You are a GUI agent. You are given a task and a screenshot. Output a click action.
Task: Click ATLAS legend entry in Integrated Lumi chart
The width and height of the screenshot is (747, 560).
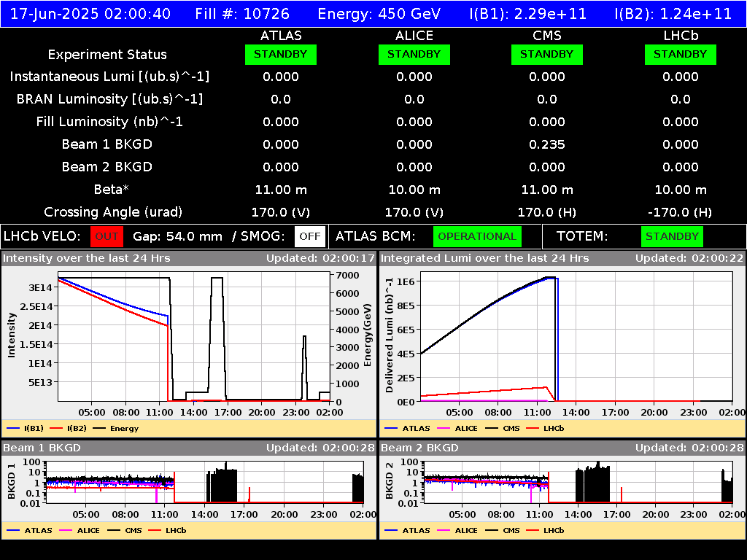[407, 428]
